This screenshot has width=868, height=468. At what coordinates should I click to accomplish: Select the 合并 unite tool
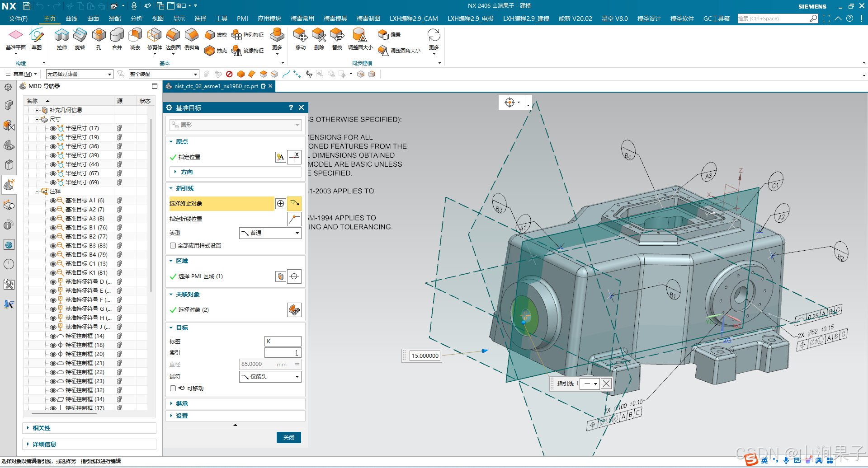tap(117, 39)
